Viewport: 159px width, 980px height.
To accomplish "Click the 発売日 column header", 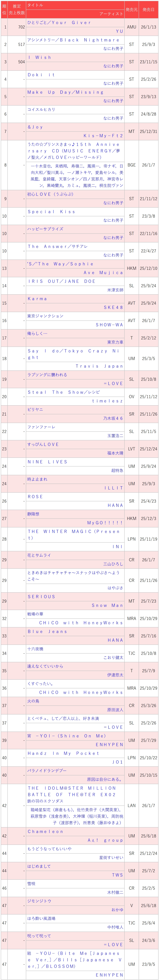I will [x=149, y=9].
